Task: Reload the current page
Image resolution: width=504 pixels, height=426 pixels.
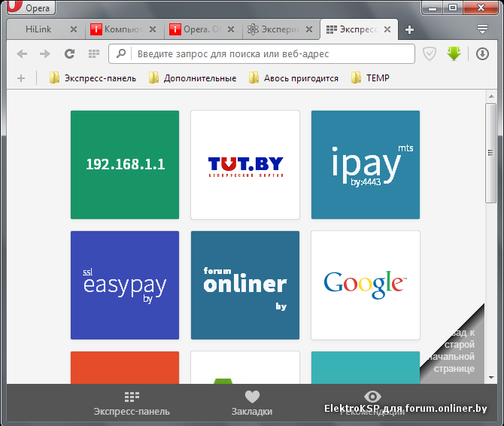Action: 69,53
